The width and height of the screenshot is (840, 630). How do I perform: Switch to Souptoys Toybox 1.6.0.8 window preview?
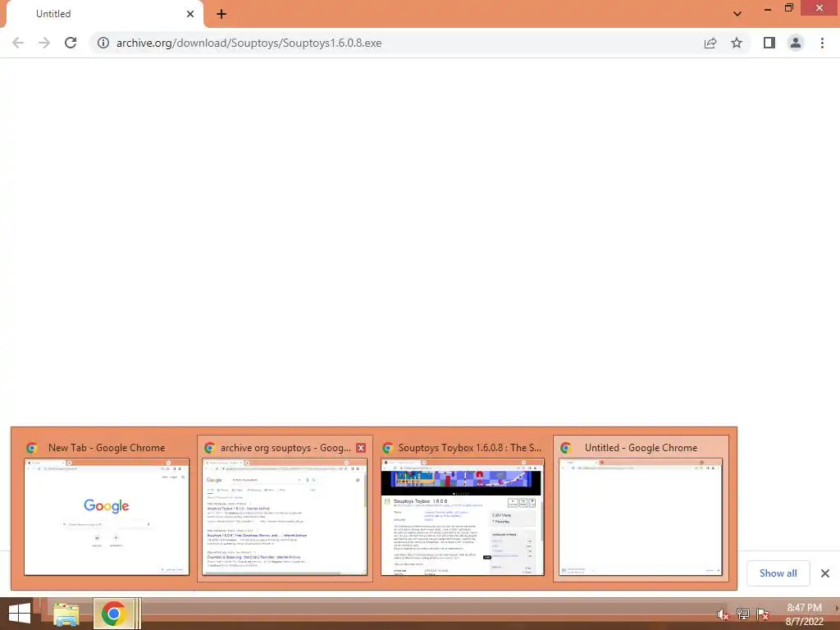click(463, 508)
